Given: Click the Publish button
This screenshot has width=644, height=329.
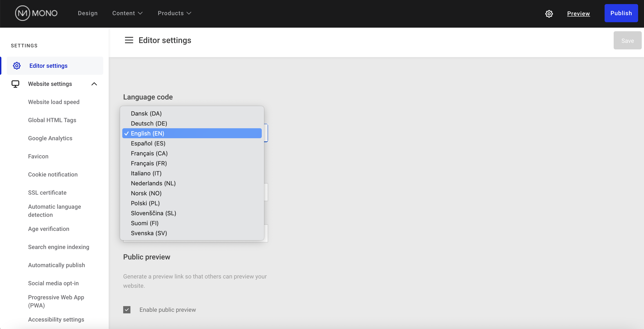Looking at the screenshot, I should point(621,13).
